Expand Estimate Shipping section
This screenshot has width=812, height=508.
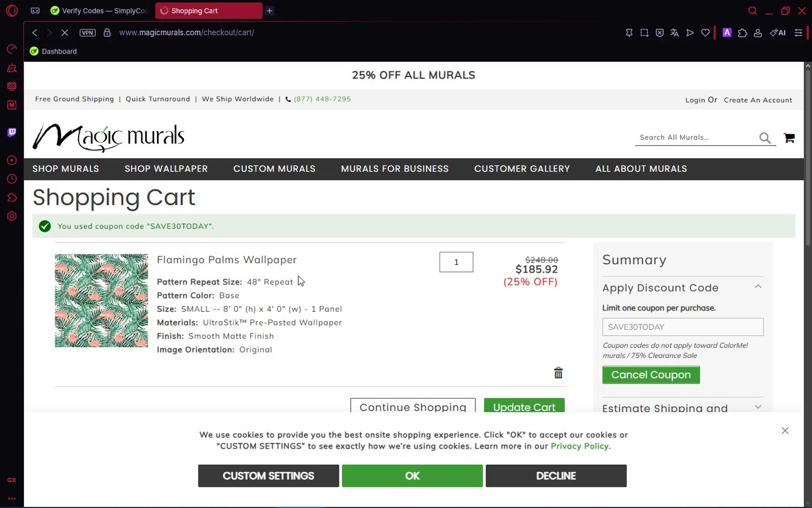[683, 408]
